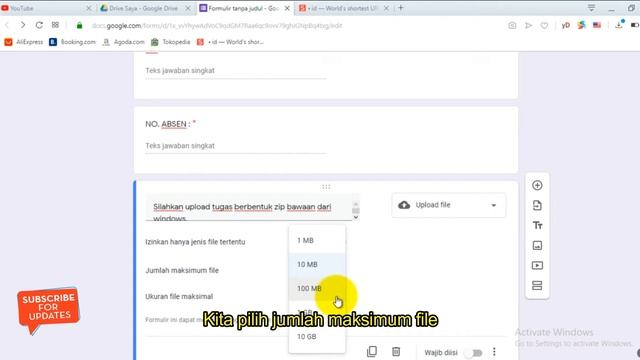This screenshot has width=640, height=360.
Task: Delete the question using trash icon
Action: point(396,351)
